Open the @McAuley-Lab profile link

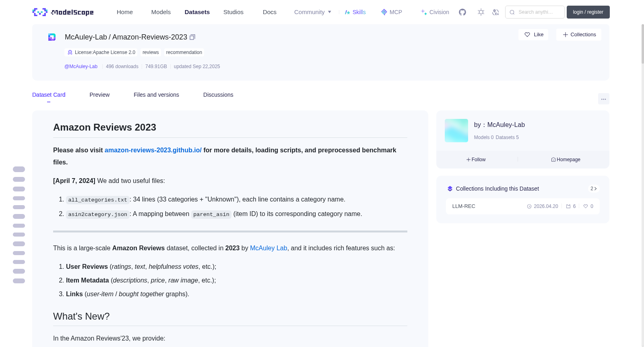81,66
